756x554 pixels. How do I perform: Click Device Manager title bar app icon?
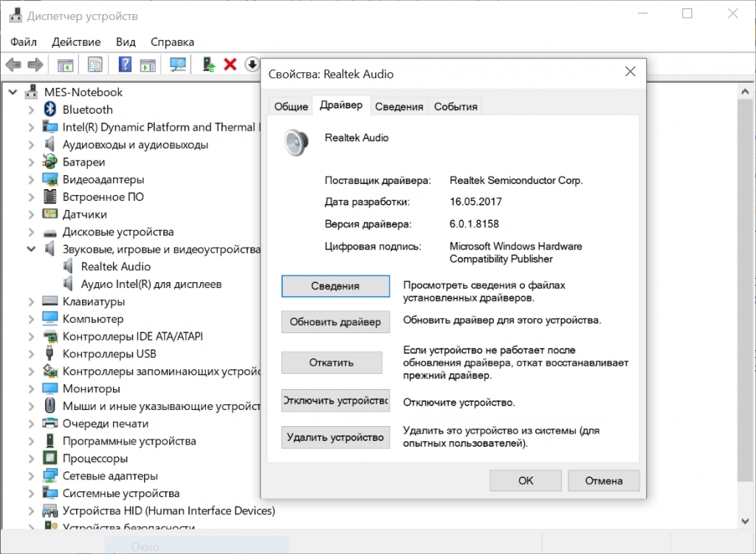click(x=16, y=16)
